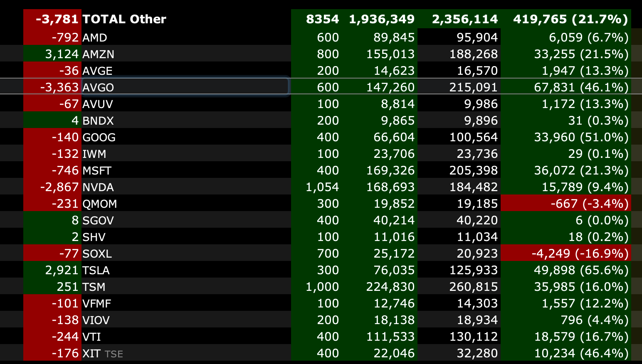Screen dimensions: 642x364
Task: Click GOOG's 100,564 market value
Action: coord(474,137)
